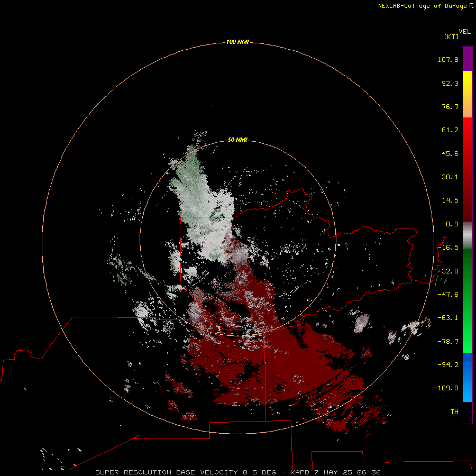Click the -94.2 legend value
The height and width of the screenshot is (476, 476).
pyautogui.click(x=448, y=365)
